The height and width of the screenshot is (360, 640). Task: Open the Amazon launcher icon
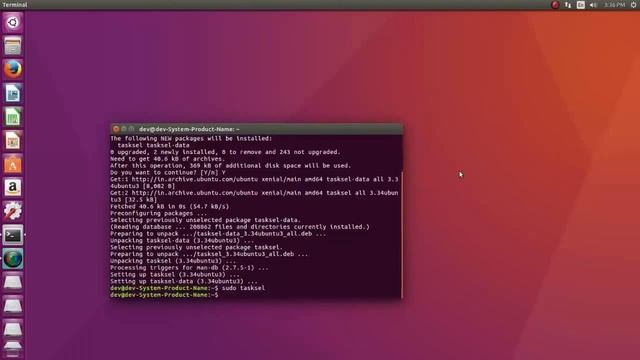click(13, 188)
